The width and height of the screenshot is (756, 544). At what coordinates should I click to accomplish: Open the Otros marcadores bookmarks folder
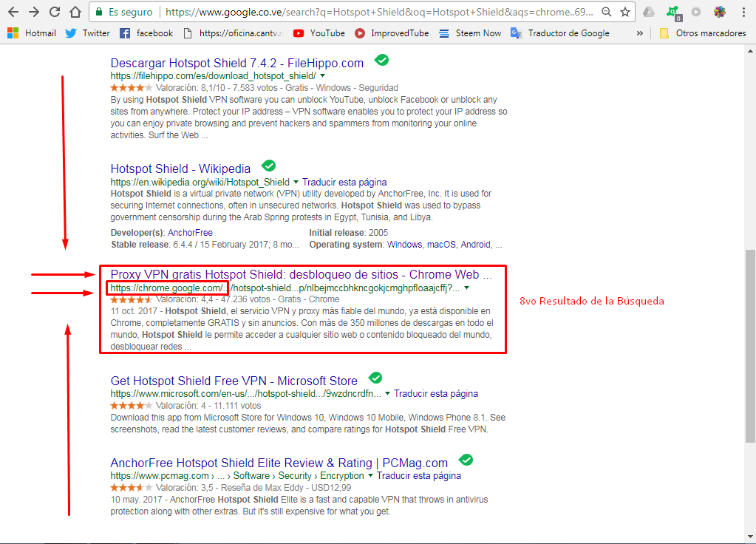tap(703, 33)
